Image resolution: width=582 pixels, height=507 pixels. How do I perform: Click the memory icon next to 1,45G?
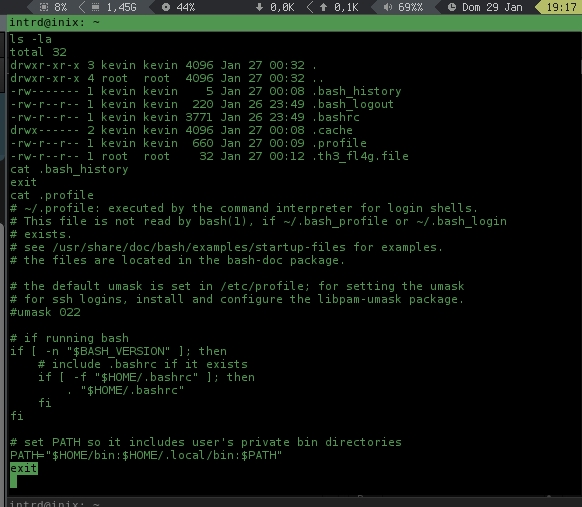click(x=95, y=7)
